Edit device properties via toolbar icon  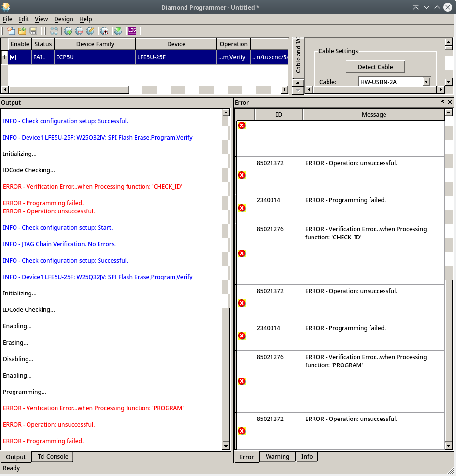point(90,31)
